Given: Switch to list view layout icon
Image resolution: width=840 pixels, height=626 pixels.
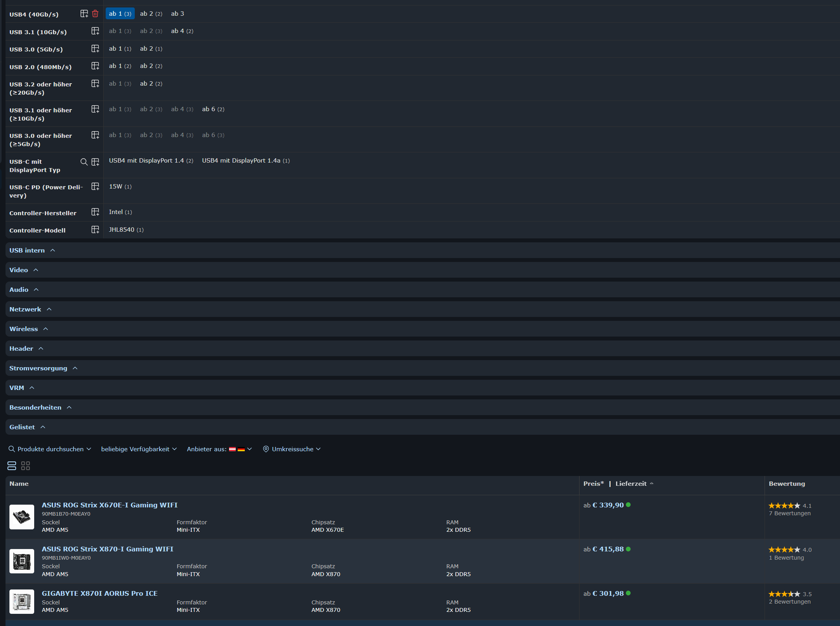Looking at the screenshot, I should pos(12,466).
